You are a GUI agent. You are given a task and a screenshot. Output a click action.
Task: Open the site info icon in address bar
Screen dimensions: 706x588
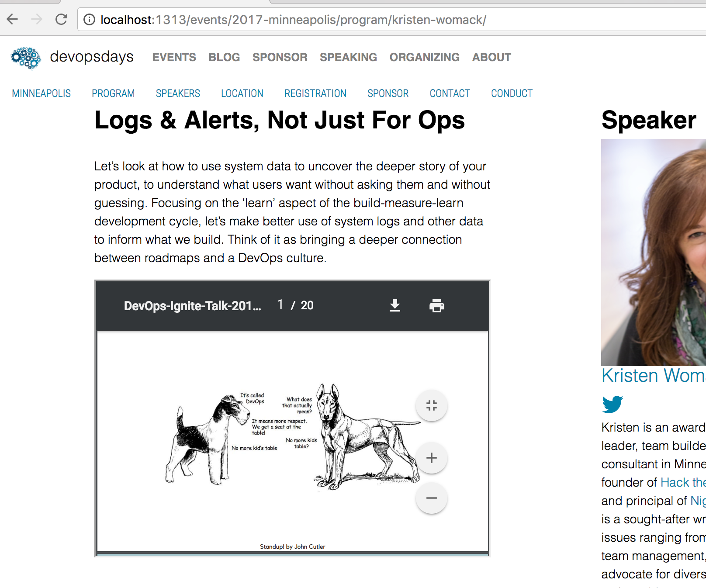(89, 20)
